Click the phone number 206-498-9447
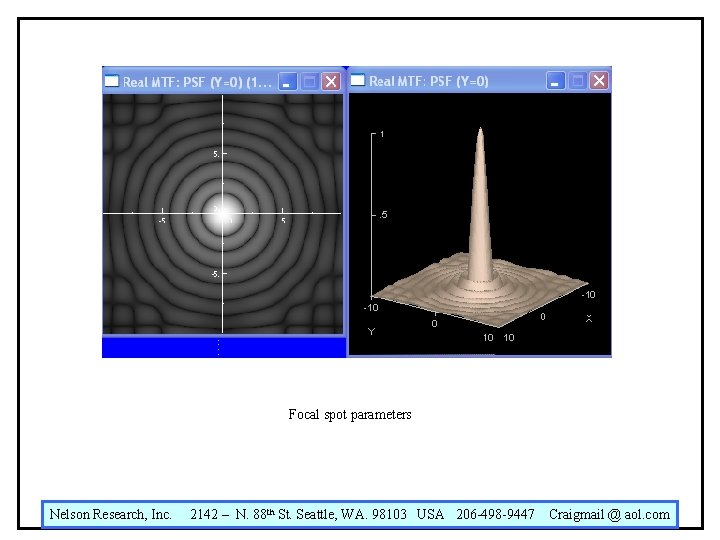Viewport: 720px width, 540px height. tap(495, 514)
